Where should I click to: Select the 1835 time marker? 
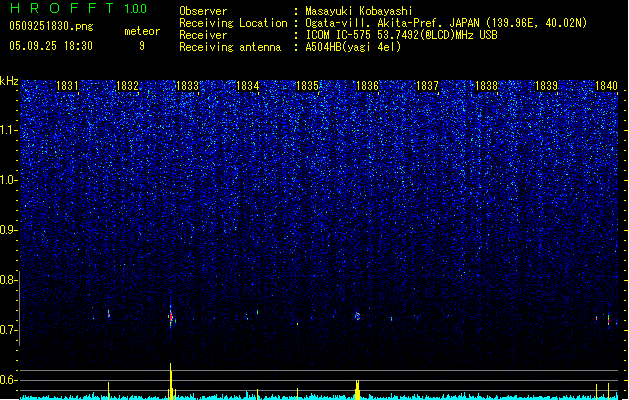(307, 85)
